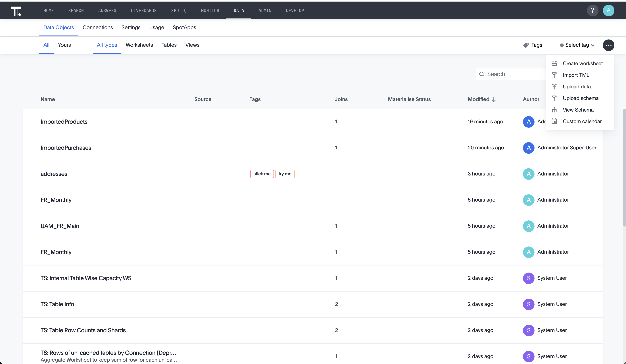Viewport: 626px width, 364px height.
Task: Click the 'stick me' tag
Action: (x=262, y=174)
